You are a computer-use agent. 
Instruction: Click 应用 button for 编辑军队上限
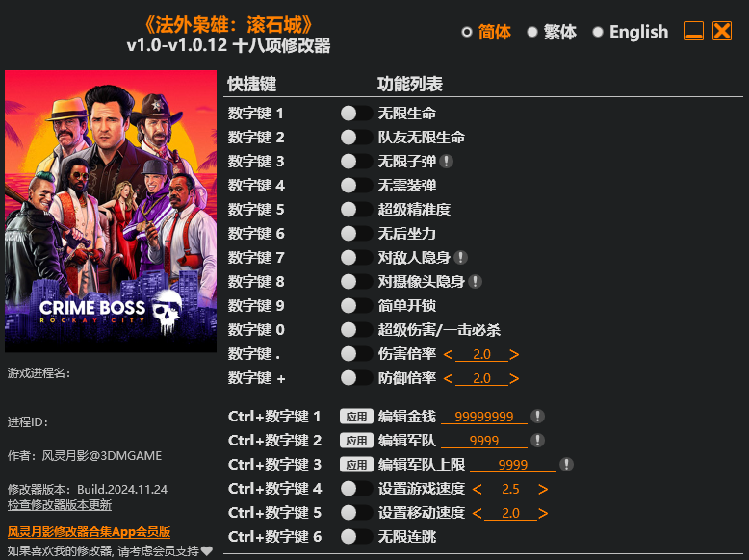pyautogui.click(x=356, y=465)
